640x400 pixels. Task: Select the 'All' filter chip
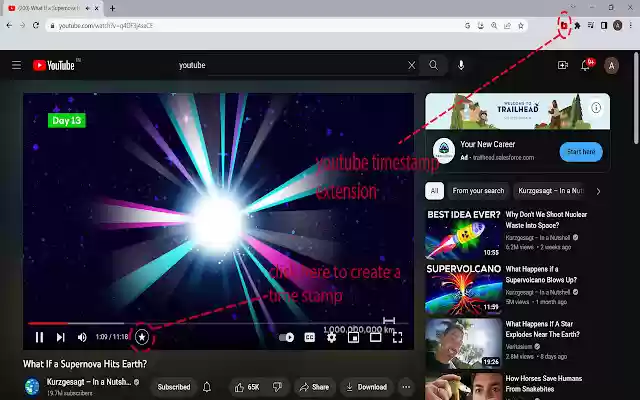434,191
